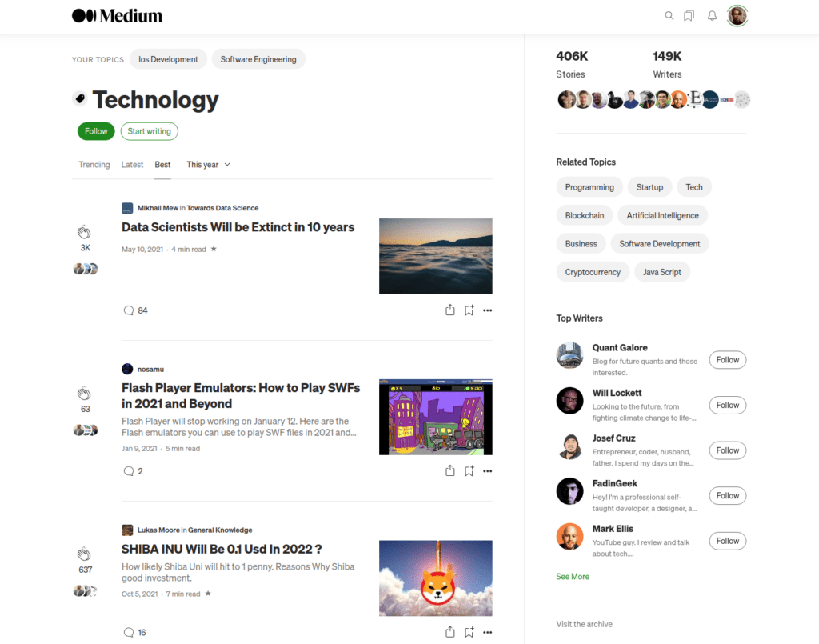The image size is (819, 644).
Task: Open the General Knowledge publication link
Action: (220, 530)
